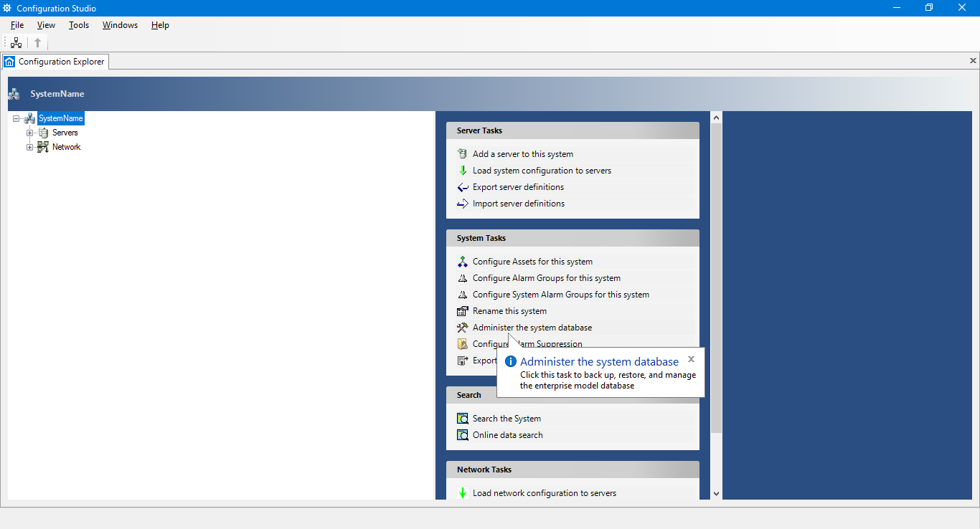Click the SystemName title in the header banner

(x=57, y=94)
